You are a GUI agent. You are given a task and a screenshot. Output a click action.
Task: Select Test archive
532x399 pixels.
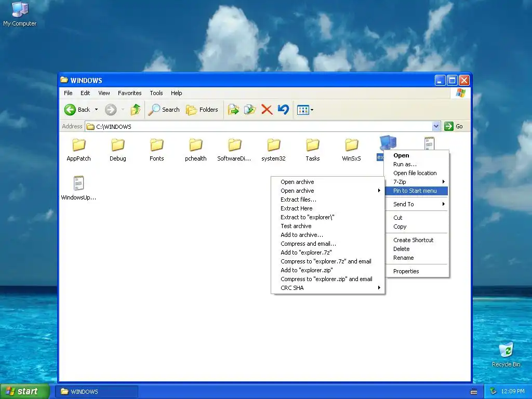click(328, 226)
